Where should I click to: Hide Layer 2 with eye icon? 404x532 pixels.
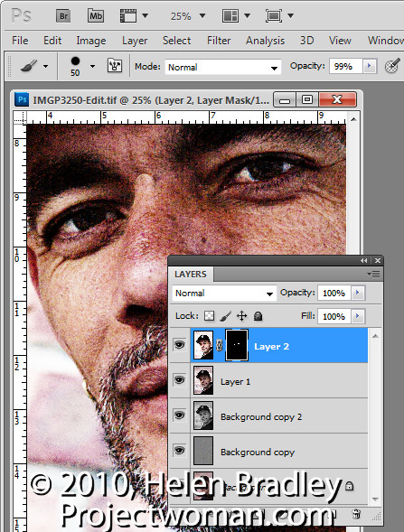[x=179, y=345]
